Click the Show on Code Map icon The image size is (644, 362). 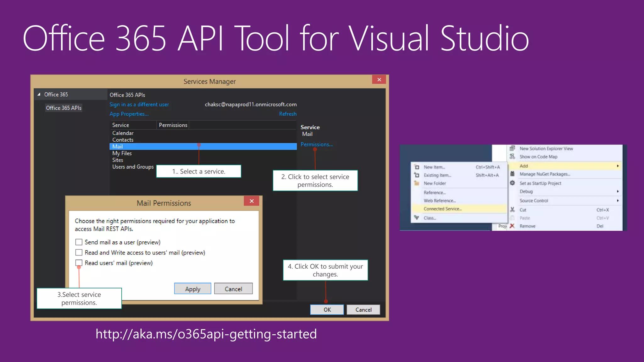pyautogui.click(x=513, y=156)
